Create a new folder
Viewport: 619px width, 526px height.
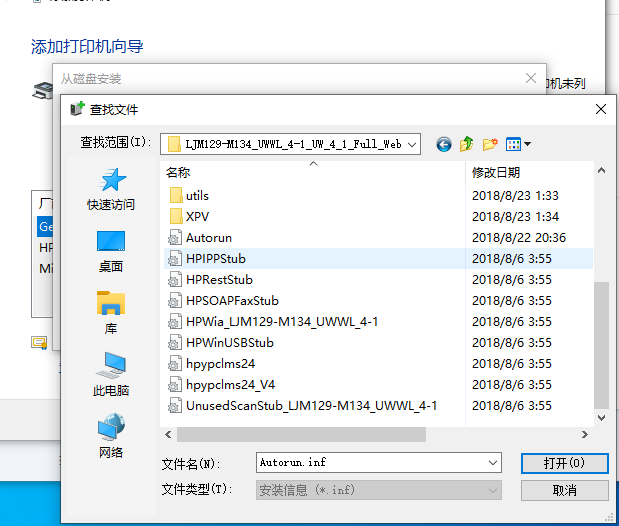coord(490,144)
